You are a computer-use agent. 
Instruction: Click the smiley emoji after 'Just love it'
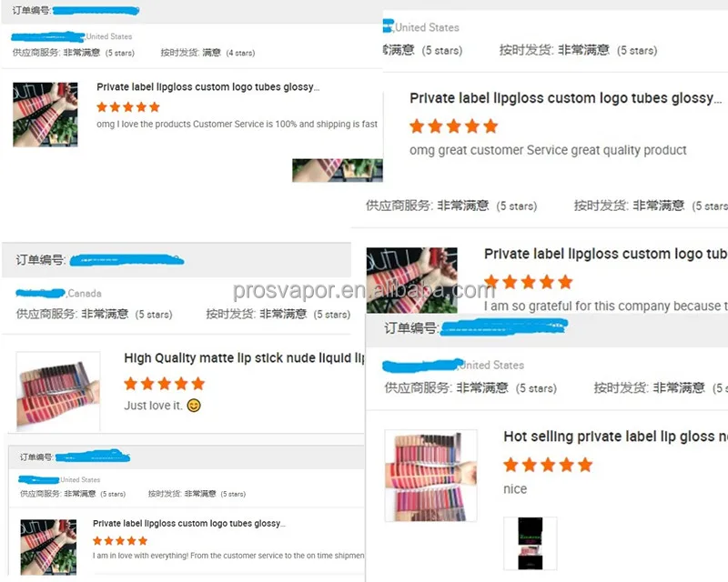coord(194,406)
